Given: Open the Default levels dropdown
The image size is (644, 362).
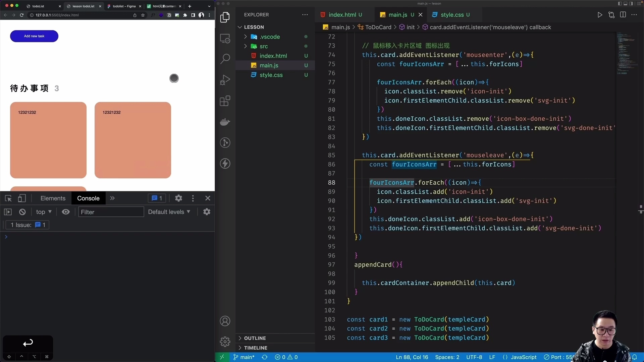Looking at the screenshot, I should click(169, 212).
